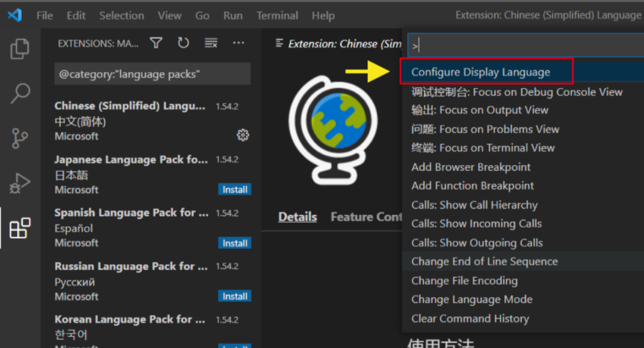This screenshot has height=348, width=644.
Task: Open the Help menu
Action: [323, 16]
